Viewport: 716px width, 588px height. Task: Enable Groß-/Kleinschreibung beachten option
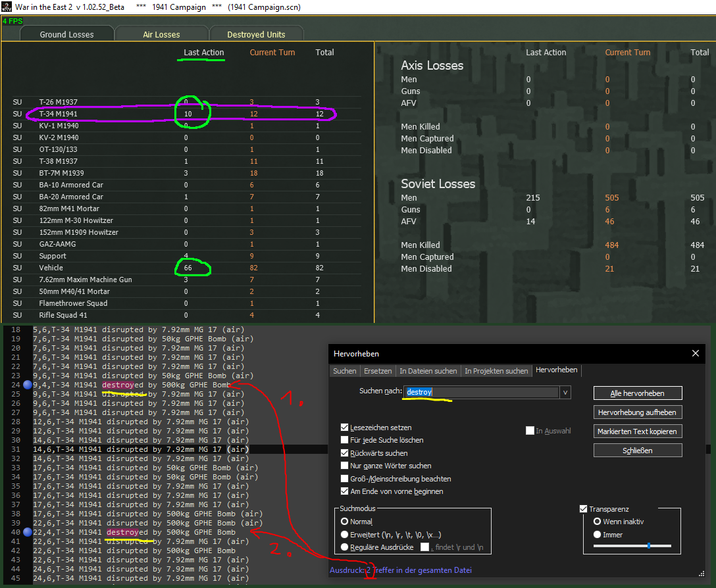pyautogui.click(x=345, y=478)
